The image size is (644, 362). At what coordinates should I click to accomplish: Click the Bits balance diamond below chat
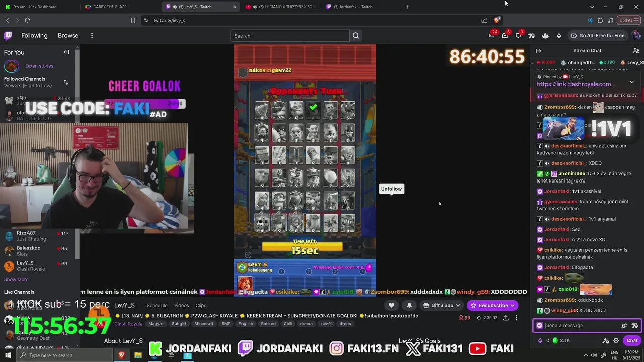541,340
